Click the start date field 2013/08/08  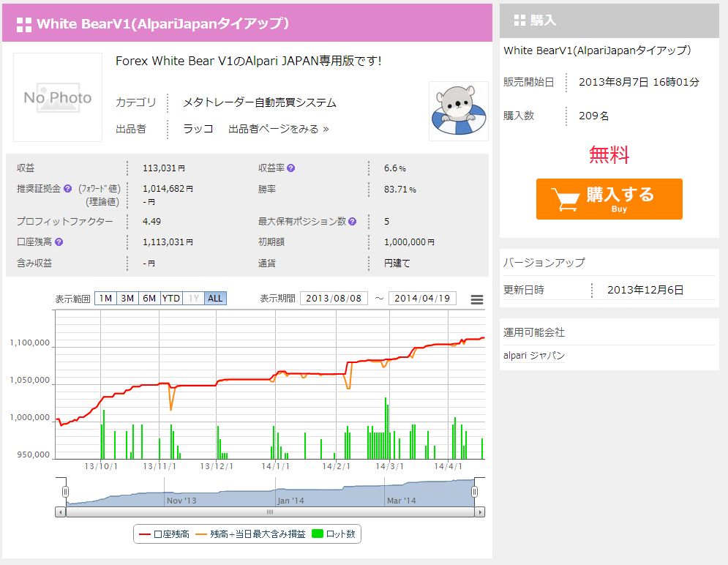[x=334, y=298]
